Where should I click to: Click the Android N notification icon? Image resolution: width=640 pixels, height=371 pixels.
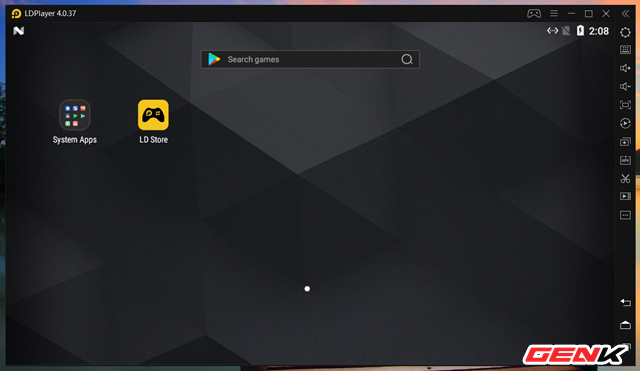pyautogui.click(x=18, y=31)
